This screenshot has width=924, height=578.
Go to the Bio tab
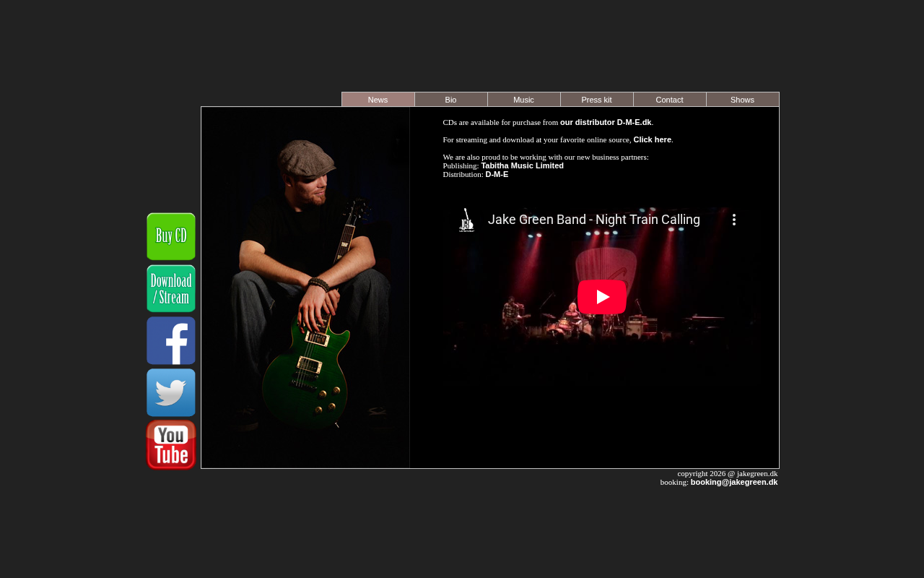[x=451, y=100]
